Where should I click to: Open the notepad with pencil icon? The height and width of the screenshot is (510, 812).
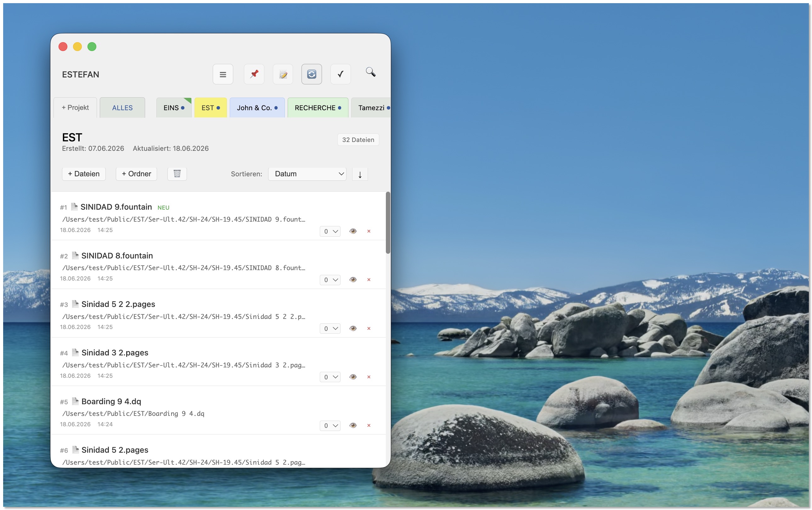click(283, 74)
